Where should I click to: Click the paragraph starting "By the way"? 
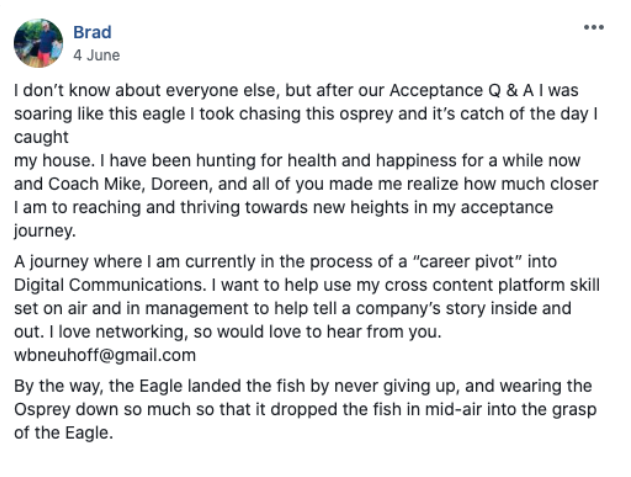305,409
